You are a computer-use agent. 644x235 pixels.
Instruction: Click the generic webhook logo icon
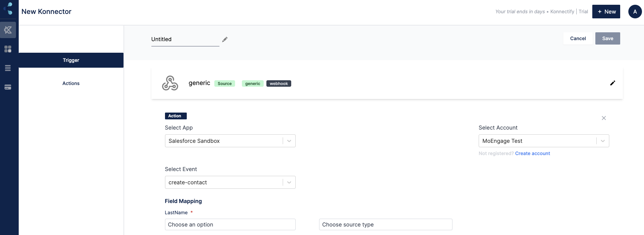(x=170, y=83)
